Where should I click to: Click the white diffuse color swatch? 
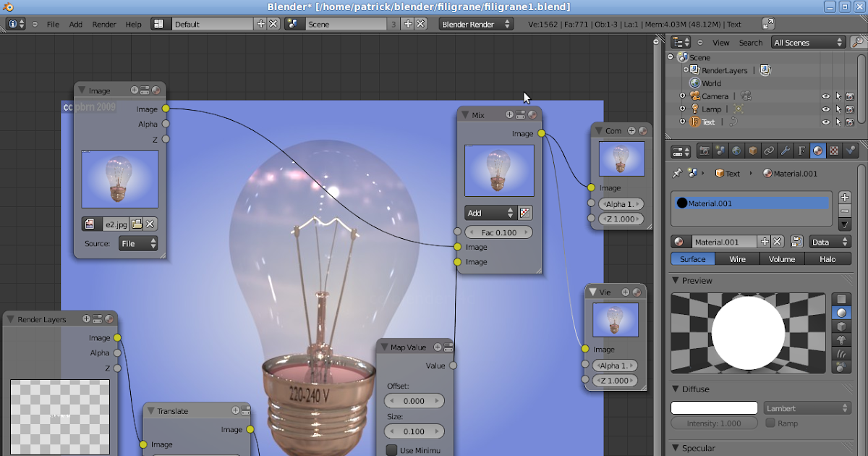[714, 408]
